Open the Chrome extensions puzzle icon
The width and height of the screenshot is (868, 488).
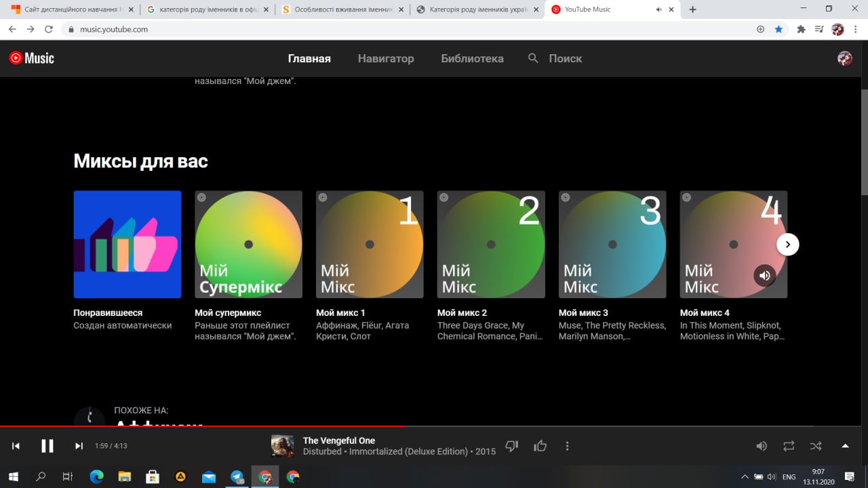801,29
